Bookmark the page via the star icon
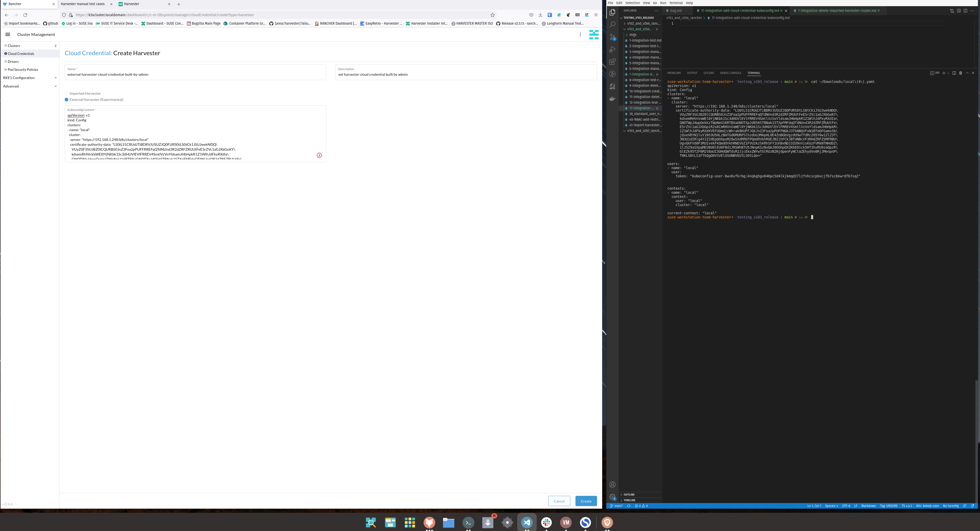Image resolution: width=980 pixels, height=531 pixels. 492,15
